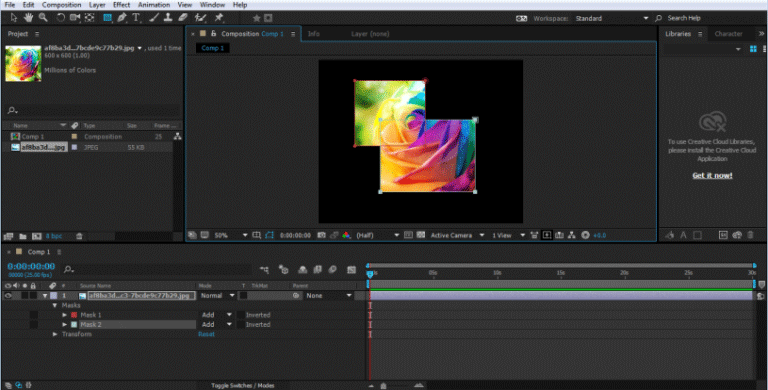Click the Draft 3D icon in timeline
The width and height of the screenshot is (768, 390).
[284, 269]
